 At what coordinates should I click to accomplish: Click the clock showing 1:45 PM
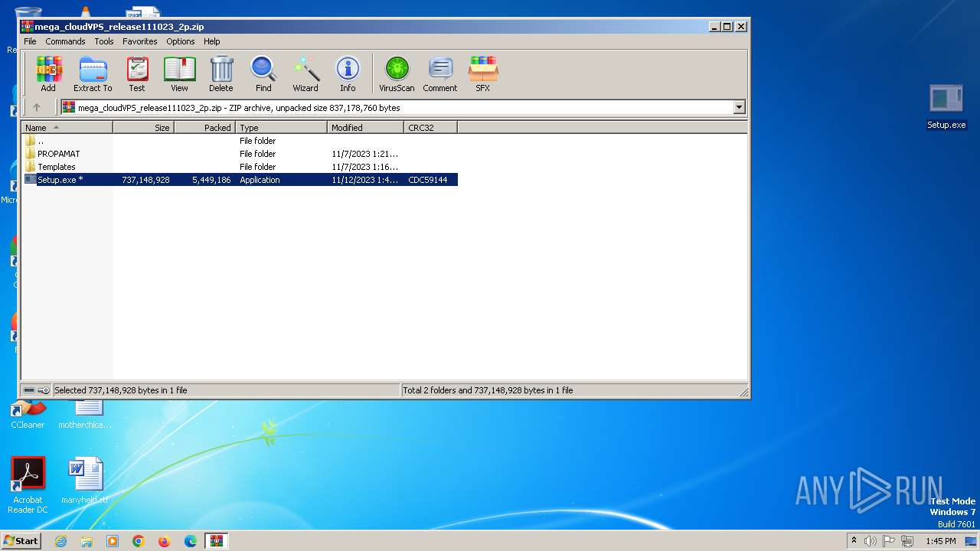coord(941,541)
